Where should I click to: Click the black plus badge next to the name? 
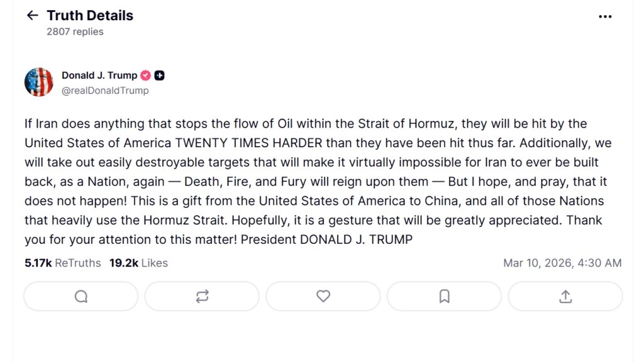point(160,75)
